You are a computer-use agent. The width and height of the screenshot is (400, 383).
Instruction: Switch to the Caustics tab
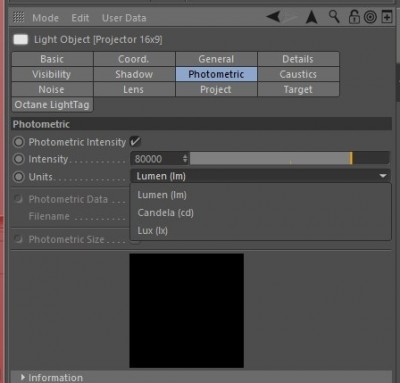298,74
